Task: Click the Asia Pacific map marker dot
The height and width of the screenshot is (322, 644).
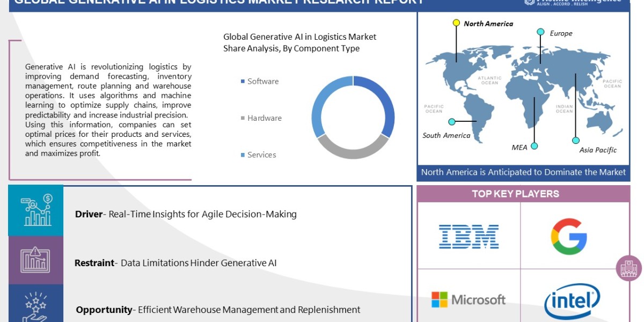Action: 575,140
